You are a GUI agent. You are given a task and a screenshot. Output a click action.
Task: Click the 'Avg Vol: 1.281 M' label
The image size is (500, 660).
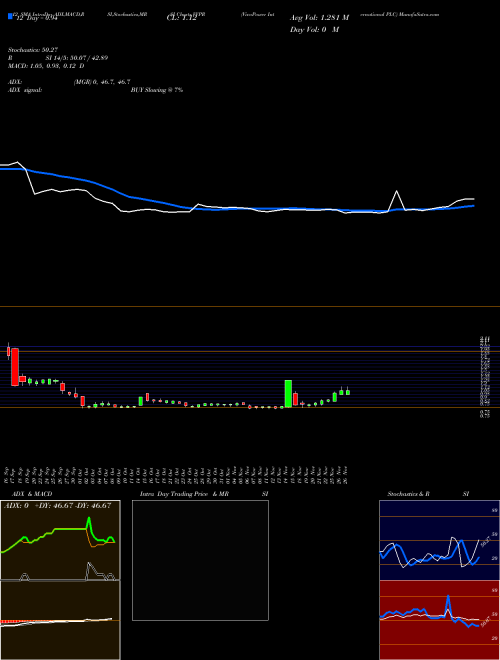[x=319, y=18]
